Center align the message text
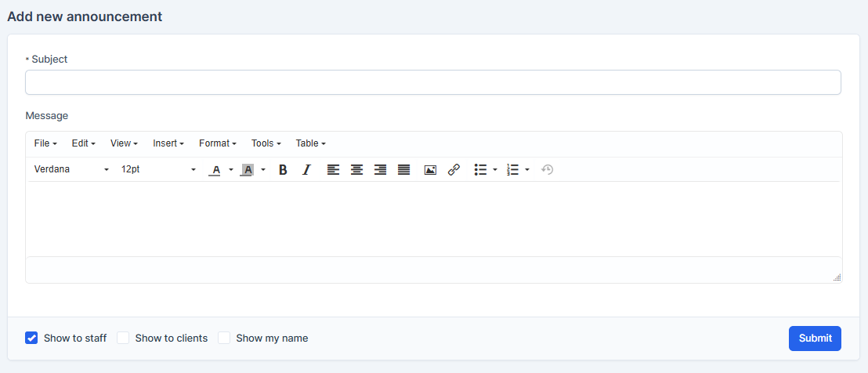Viewport: 868px width, 373px height. click(x=356, y=169)
